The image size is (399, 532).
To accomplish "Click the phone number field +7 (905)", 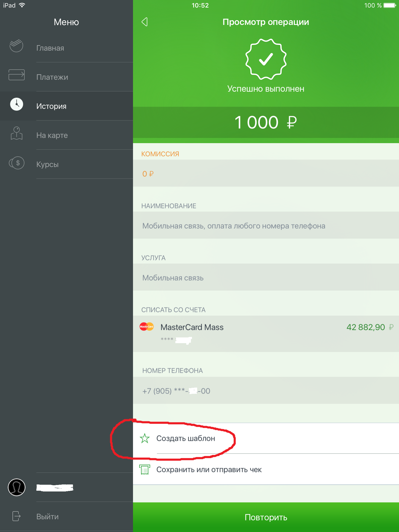I will tap(266, 390).
